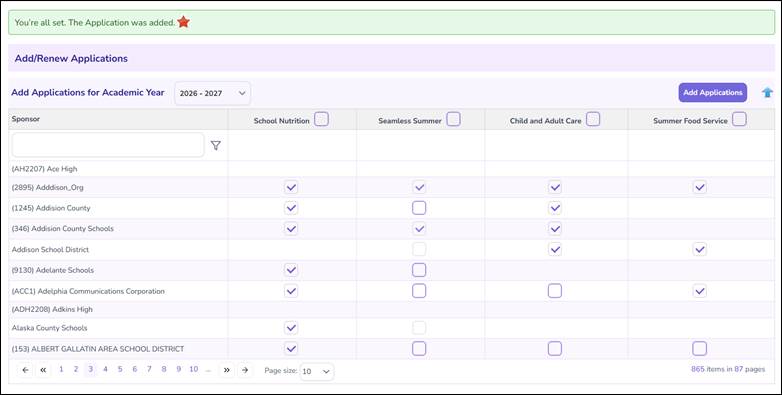The width and height of the screenshot is (782, 395).
Task: Go to page 5 in pagination
Action: (x=120, y=370)
